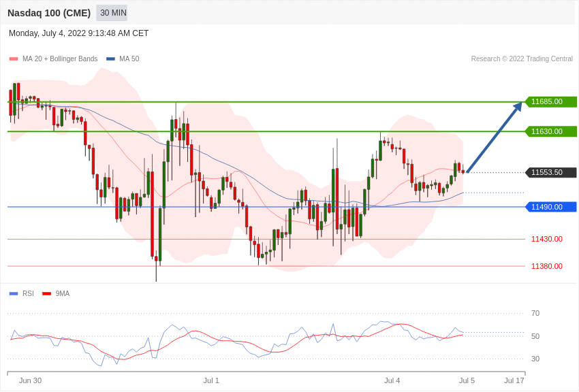The image size is (579, 392).
Task: Click the 9MA red legend swatch
Action: click(46, 294)
